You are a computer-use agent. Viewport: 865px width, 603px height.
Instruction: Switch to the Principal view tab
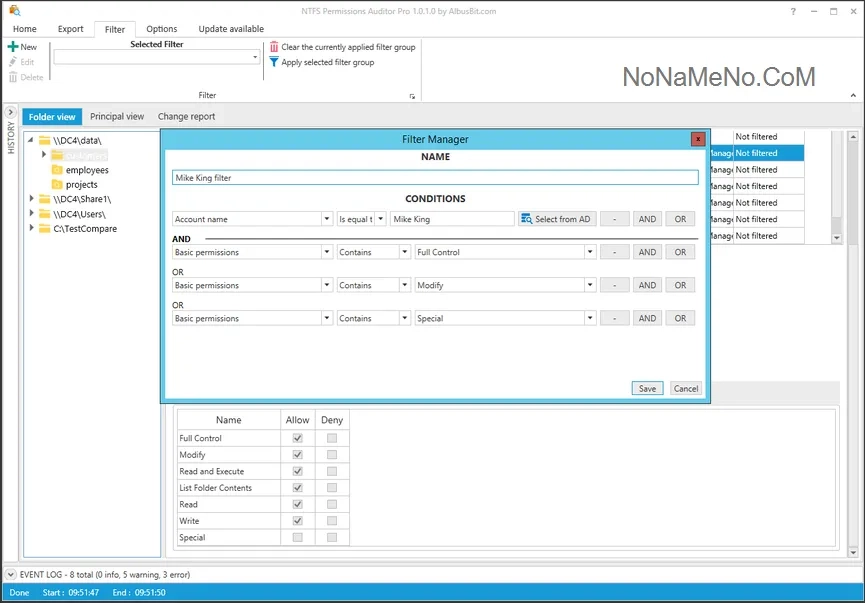(117, 117)
